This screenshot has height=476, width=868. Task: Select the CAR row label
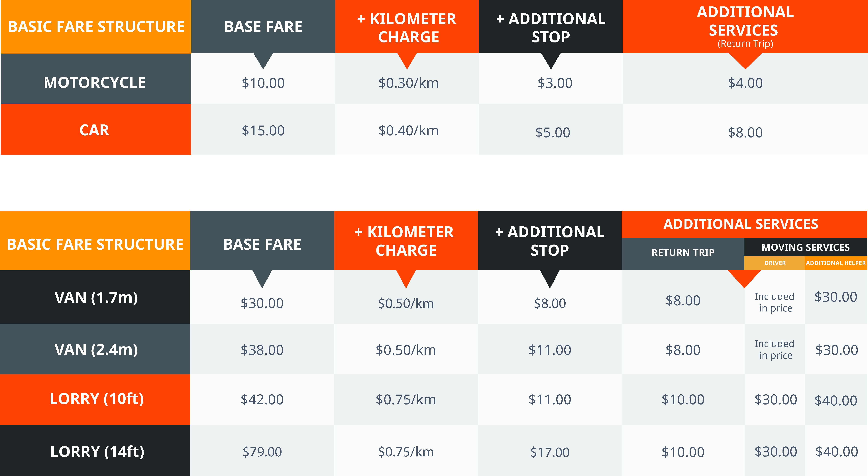(94, 130)
